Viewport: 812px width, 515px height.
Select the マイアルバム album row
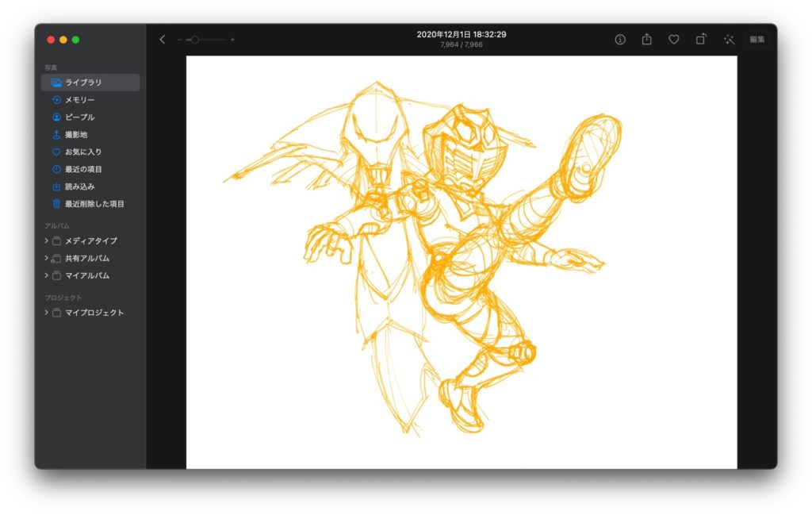[x=90, y=275]
